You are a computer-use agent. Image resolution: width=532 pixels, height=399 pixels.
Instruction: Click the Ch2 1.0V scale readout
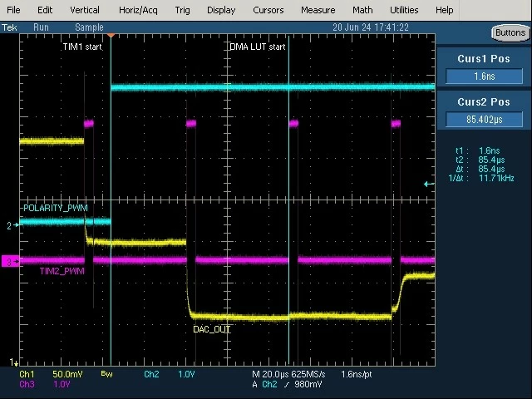[170, 374]
